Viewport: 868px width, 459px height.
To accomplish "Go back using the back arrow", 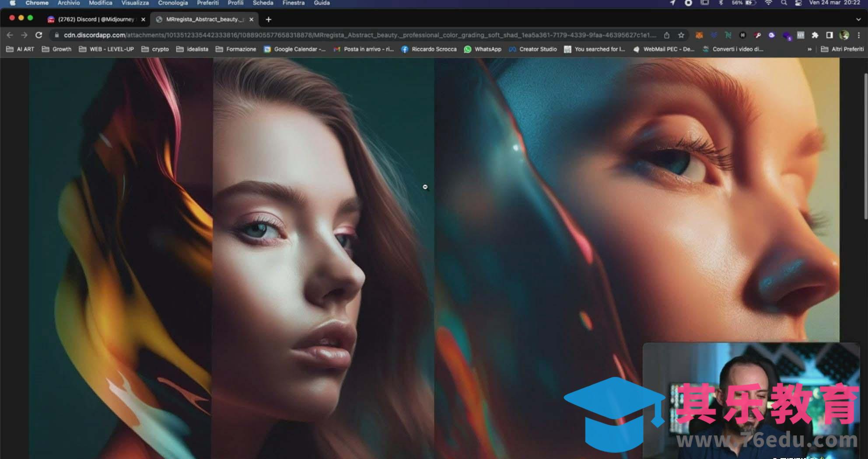I will tap(10, 35).
